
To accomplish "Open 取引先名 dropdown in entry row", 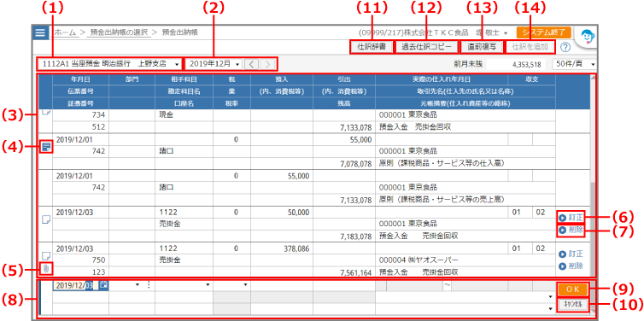I will click(x=550, y=297).
